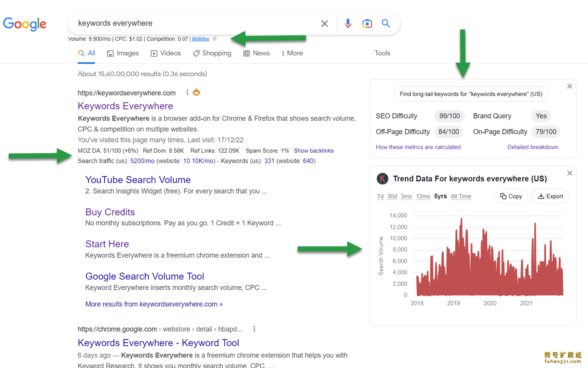
Task: Select the 12mo trend range
Action: (x=423, y=196)
